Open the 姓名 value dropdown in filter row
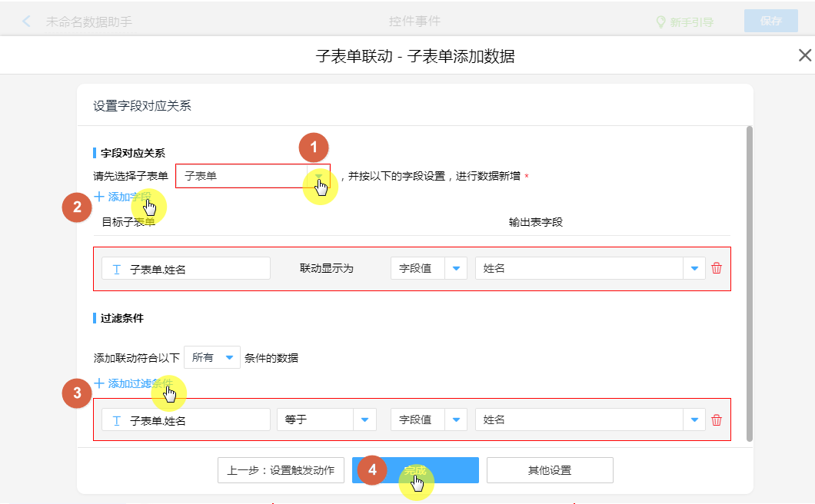 (694, 419)
